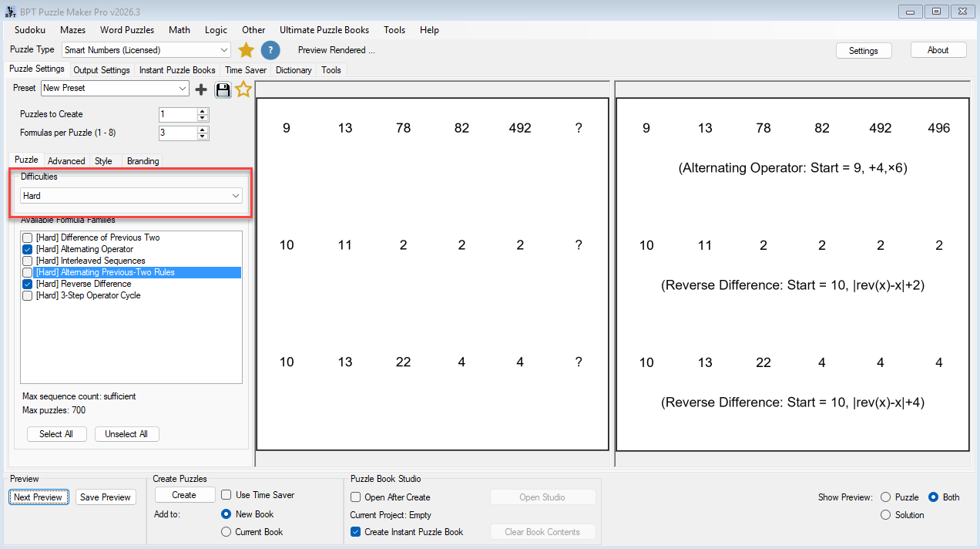Select New Book radio option

(227, 514)
